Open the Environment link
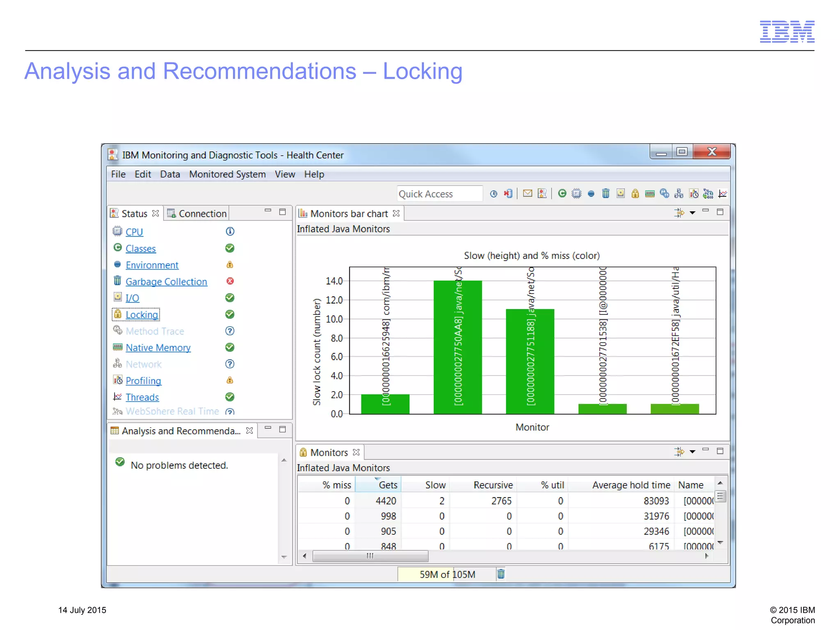The height and width of the screenshot is (630, 840). pos(152,265)
